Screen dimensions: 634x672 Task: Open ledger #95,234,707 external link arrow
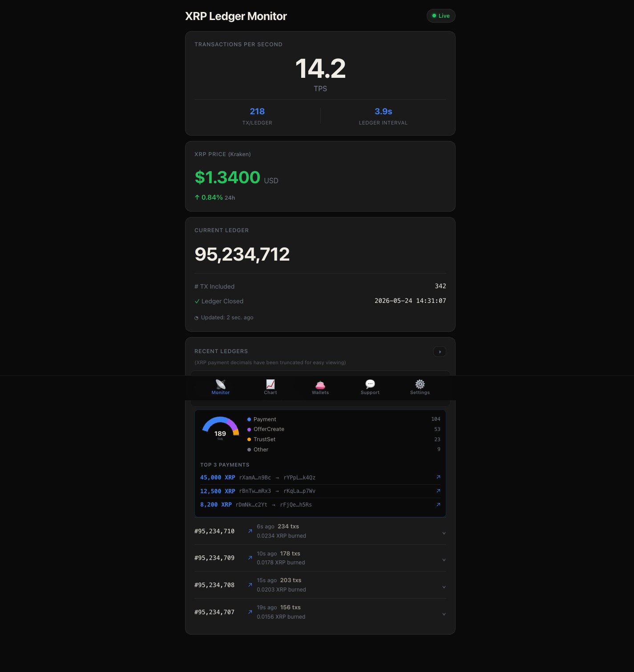coord(250,612)
